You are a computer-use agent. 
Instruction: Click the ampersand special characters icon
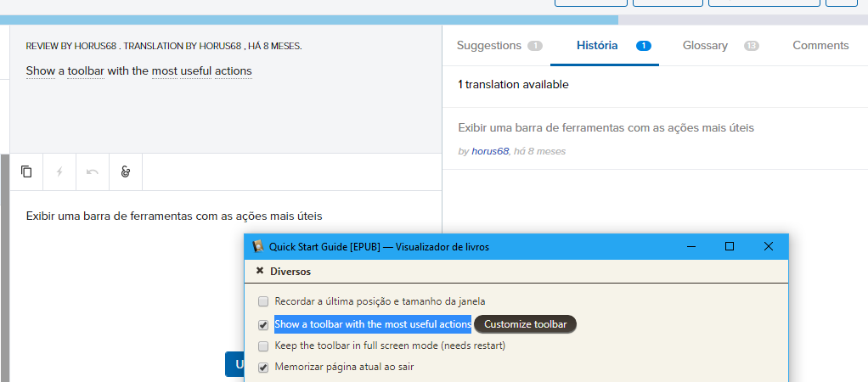pyautogui.click(x=126, y=171)
